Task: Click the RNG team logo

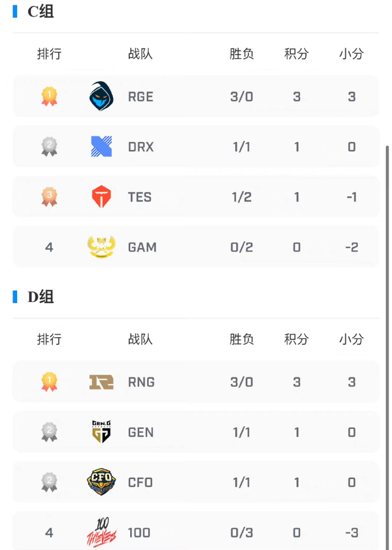Action: (x=101, y=382)
